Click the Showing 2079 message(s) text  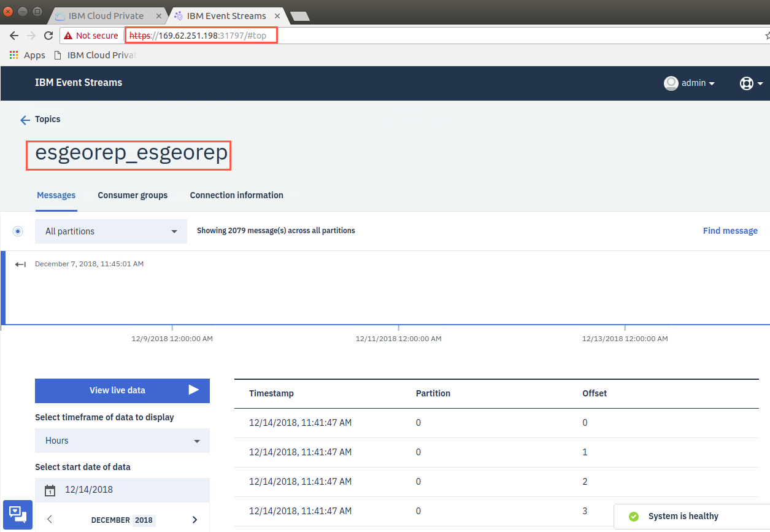click(275, 231)
